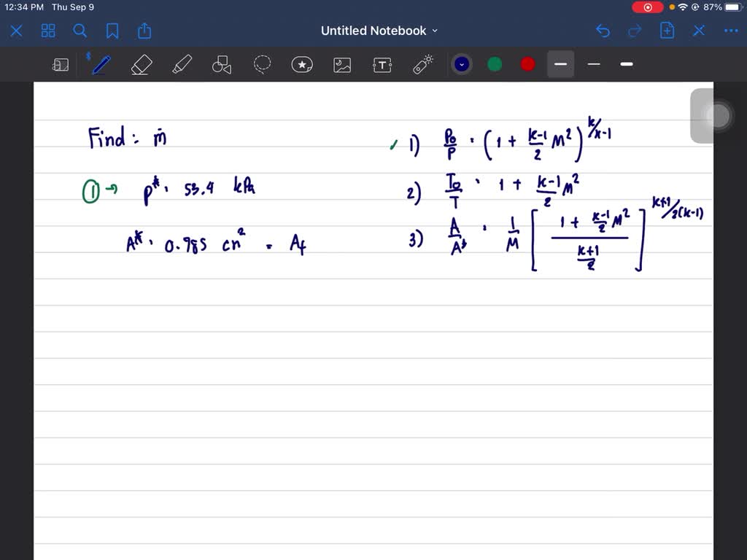Add a text box
Screen dimensions: 747x560
pyautogui.click(x=382, y=64)
